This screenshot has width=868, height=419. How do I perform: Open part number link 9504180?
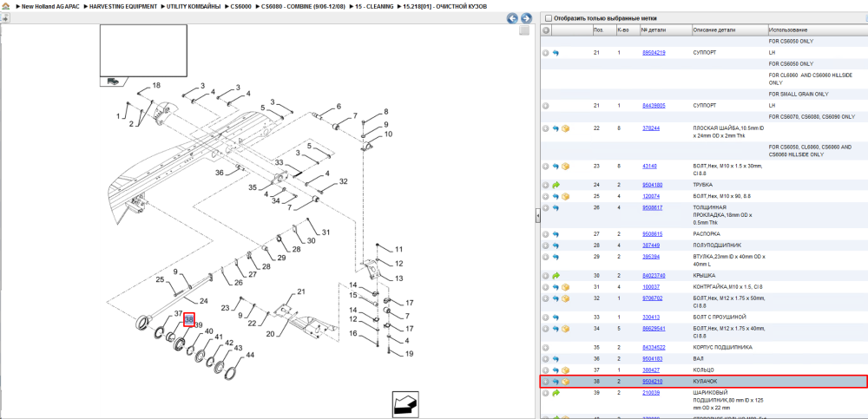[x=652, y=185]
